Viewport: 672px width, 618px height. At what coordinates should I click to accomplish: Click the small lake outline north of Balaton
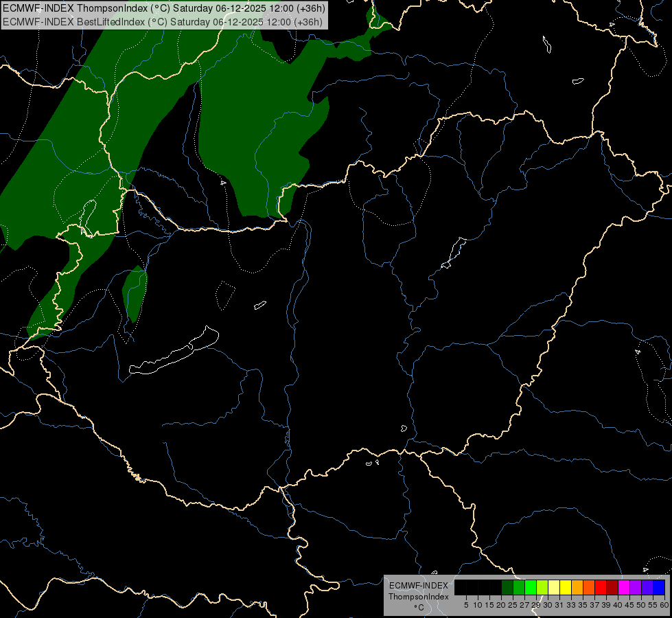(x=260, y=305)
